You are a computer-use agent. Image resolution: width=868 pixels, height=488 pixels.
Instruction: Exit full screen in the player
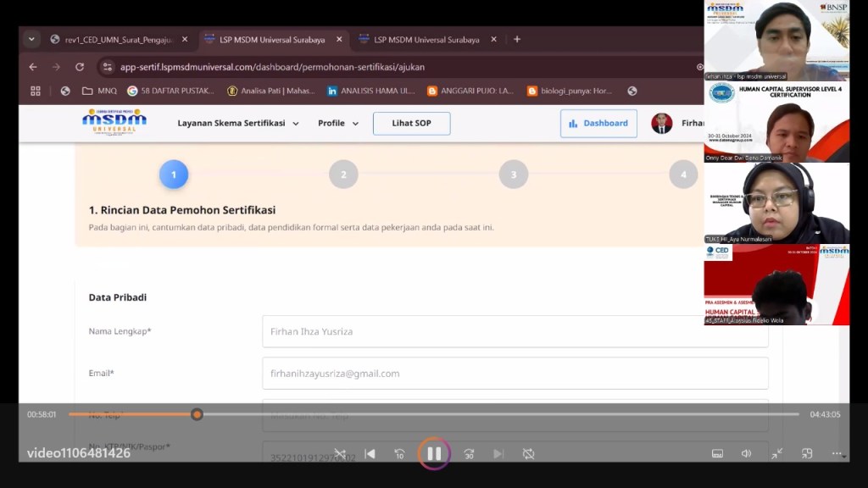[x=776, y=454]
